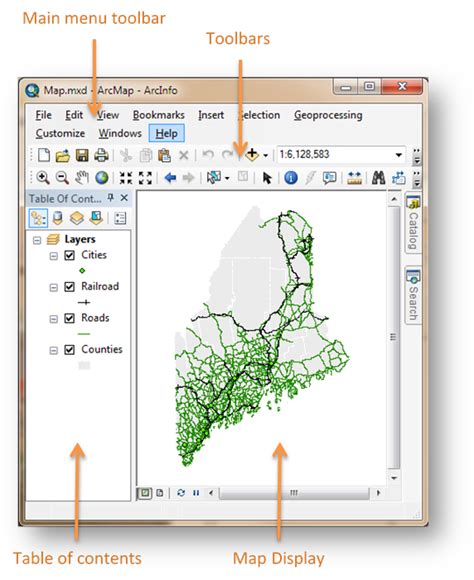The height and width of the screenshot is (580, 474).
Task: Collapse the Cities layer legend
Action: [54, 256]
